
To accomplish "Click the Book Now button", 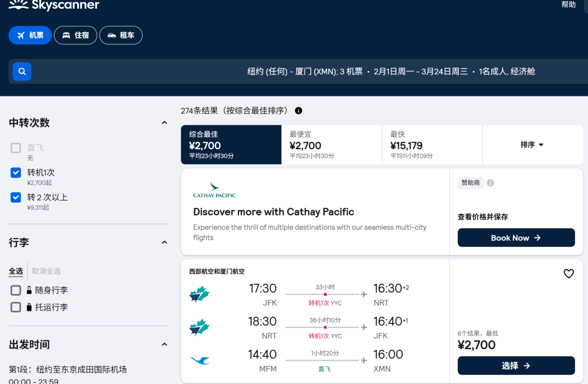I will (x=516, y=237).
